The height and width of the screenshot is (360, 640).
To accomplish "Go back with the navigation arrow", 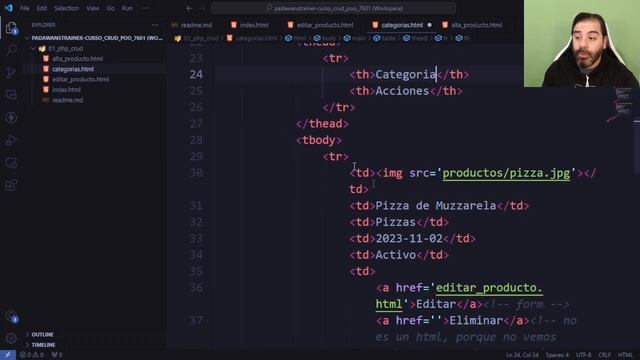I will [189, 8].
